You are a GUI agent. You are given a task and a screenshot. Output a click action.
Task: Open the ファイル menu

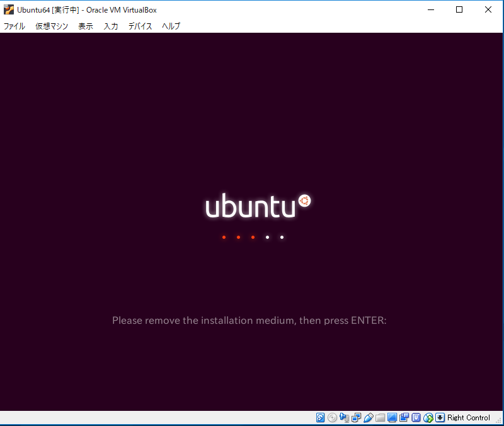(x=14, y=26)
